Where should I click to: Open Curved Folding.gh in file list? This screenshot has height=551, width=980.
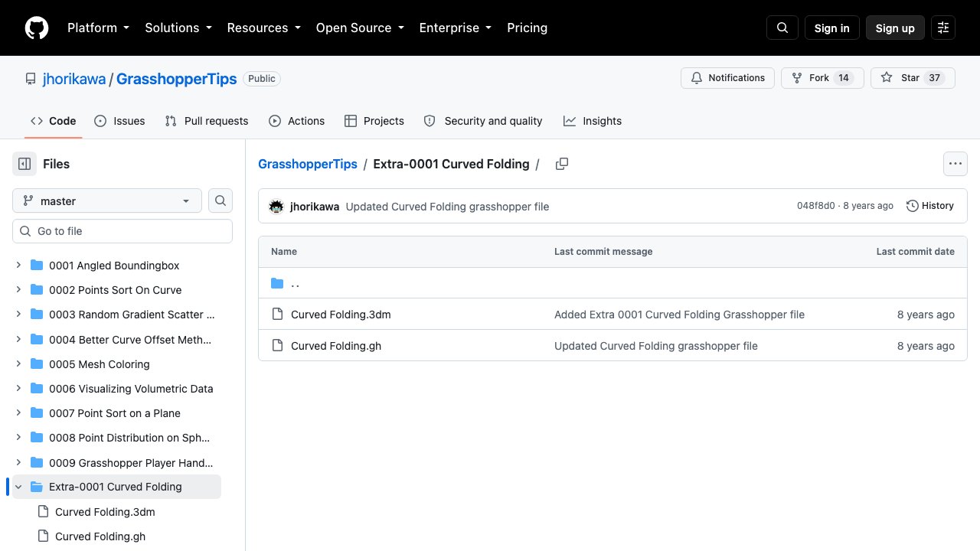(336, 346)
